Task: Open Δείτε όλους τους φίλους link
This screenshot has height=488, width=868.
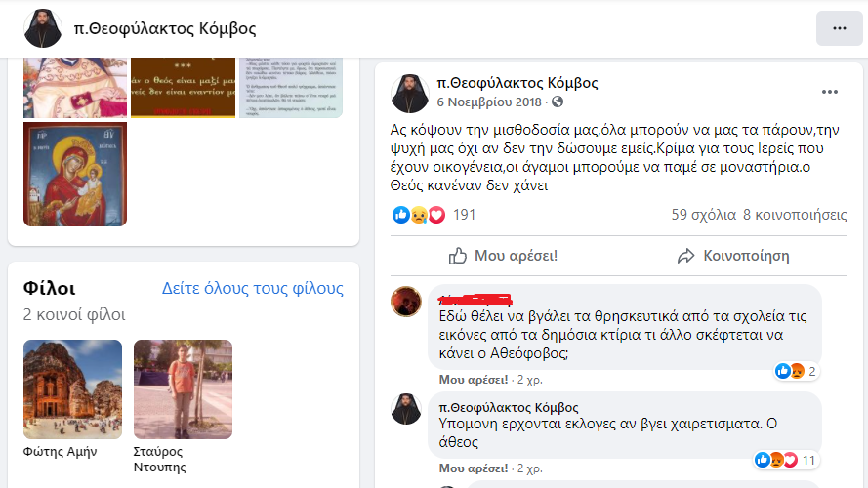Action: tap(253, 288)
